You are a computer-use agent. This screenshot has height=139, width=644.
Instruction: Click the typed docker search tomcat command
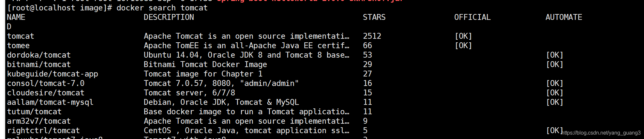click(x=162, y=8)
